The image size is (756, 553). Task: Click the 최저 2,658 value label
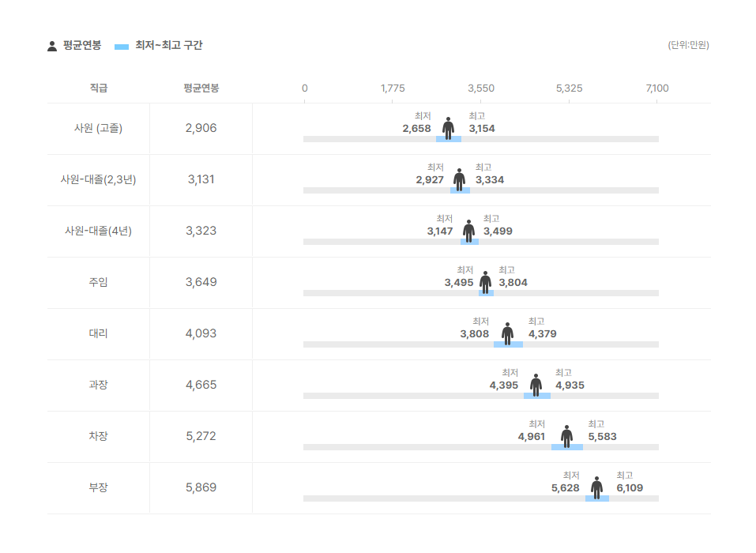tap(417, 122)
